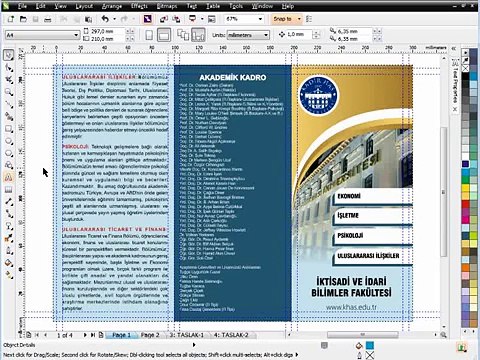Click the Print icon

48,19
